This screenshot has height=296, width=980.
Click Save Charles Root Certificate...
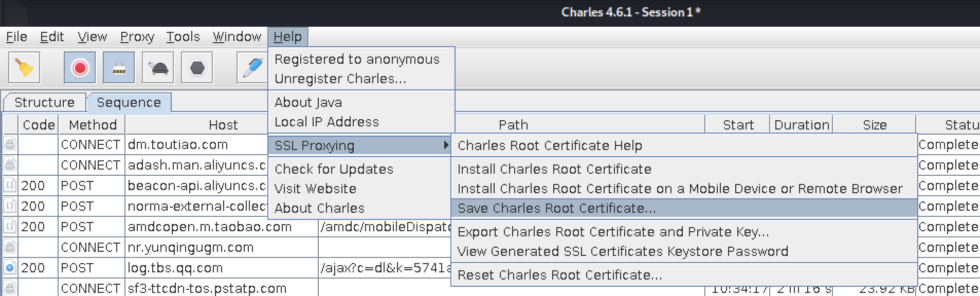[684, 208]
